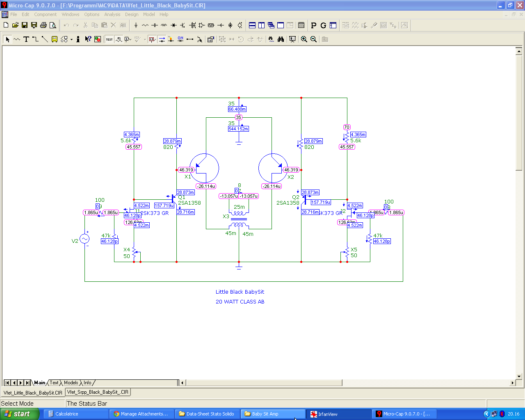Select the '20 WATT CLASS AB' text
This screenshot has height=420, width=525.
240,302
